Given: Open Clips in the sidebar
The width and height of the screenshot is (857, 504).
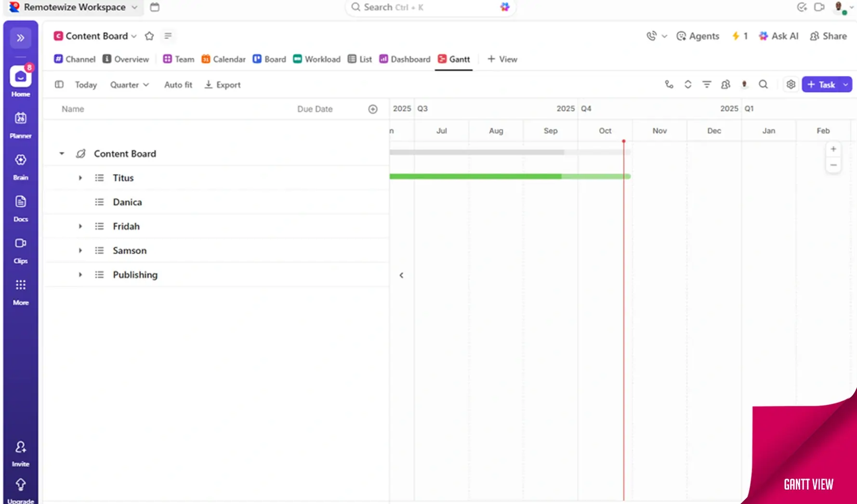Looking at the screenshot, I should coord(20,249).
